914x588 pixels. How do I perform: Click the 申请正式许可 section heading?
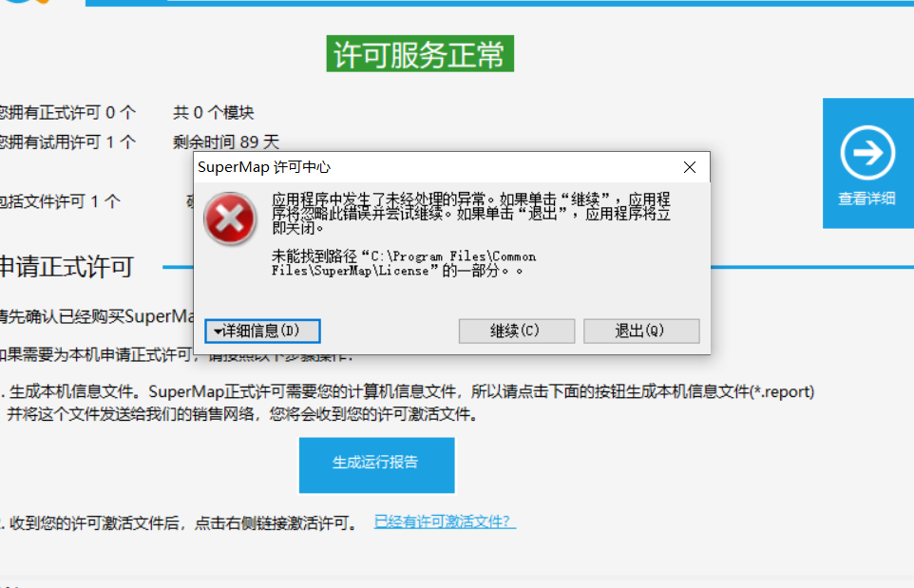tap(67, 268)
